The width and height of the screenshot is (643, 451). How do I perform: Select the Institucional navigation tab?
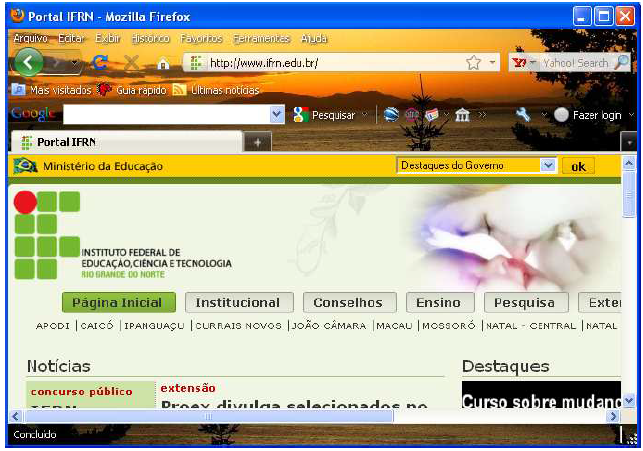238,303
